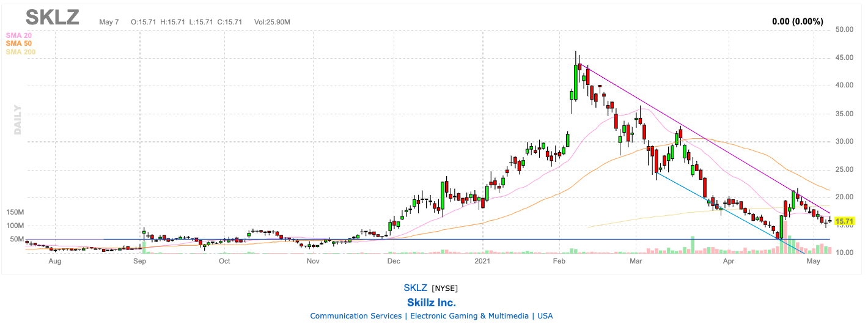
Task: Open the USA country link
Action: (545, 316)
